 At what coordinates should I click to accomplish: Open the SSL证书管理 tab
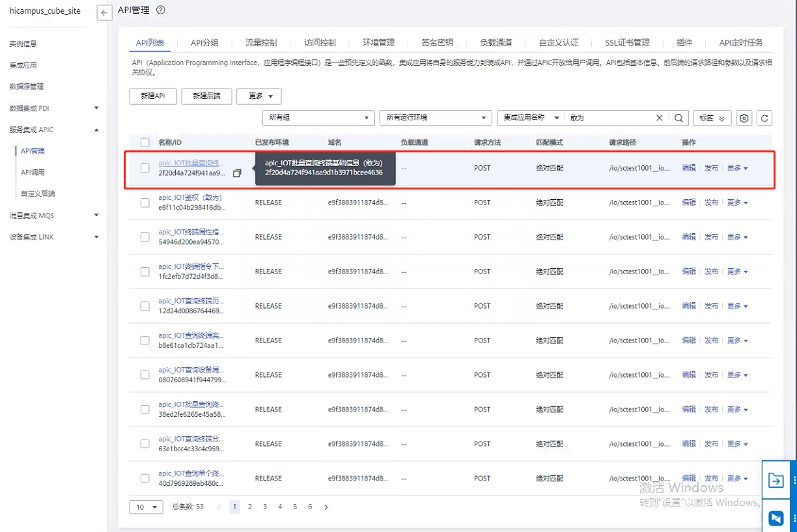(x=627, y=42)
